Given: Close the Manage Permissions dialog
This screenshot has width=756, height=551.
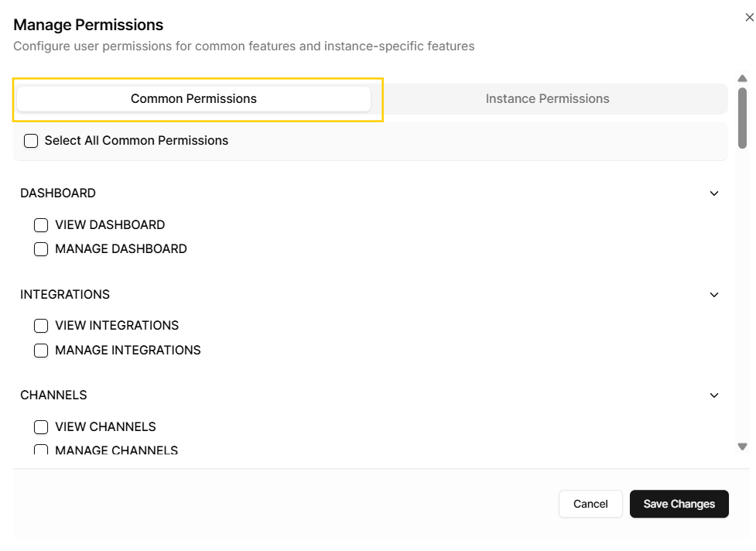Looking at the screenshot, I should click(x=748, y=17).
